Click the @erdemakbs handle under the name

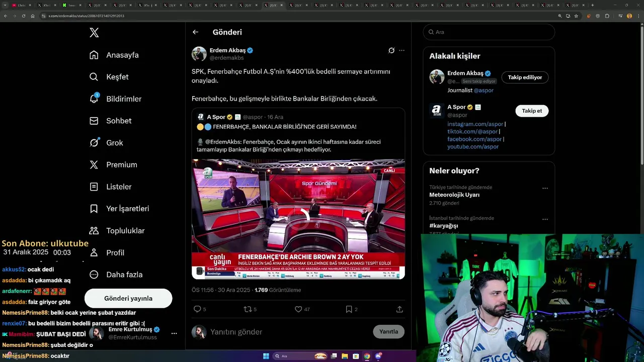tap(226, 58)
